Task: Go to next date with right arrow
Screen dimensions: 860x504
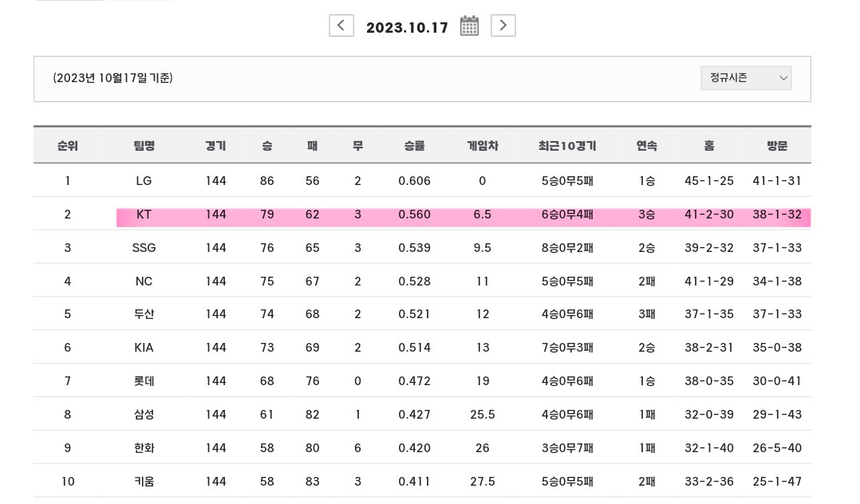Action: click(x=503, y=26)
